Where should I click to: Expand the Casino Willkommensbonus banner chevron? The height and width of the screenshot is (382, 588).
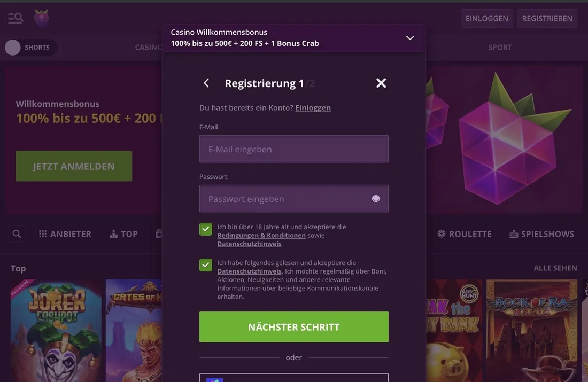click(410, 38)
